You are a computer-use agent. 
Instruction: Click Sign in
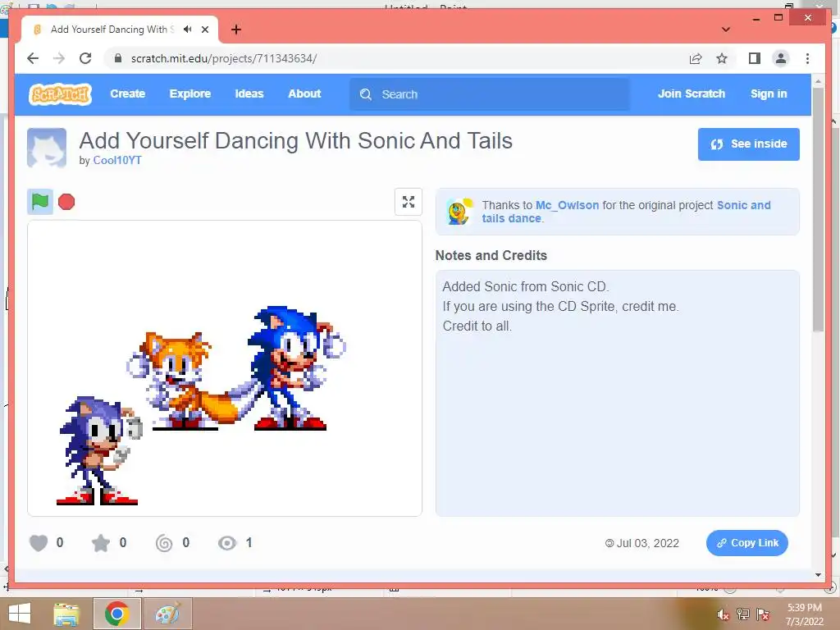click(769, 94)
